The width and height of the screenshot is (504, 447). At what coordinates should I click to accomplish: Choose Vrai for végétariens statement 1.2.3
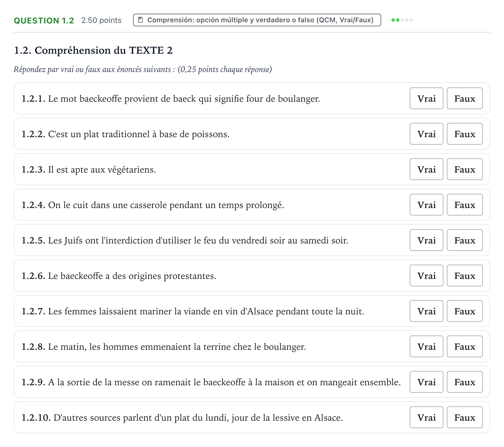(426, 169)
